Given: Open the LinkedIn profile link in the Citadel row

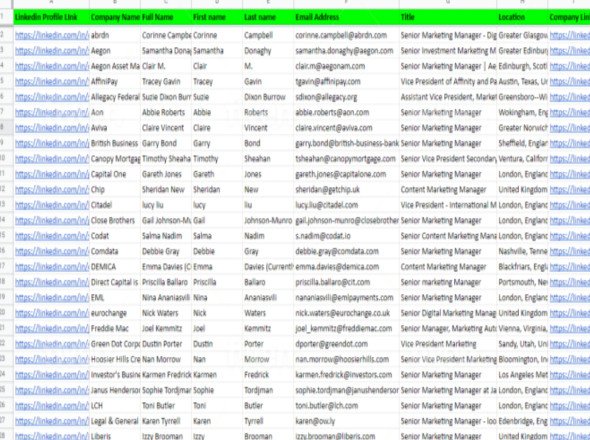Looking at the screenshot, I should coord(52,205).
